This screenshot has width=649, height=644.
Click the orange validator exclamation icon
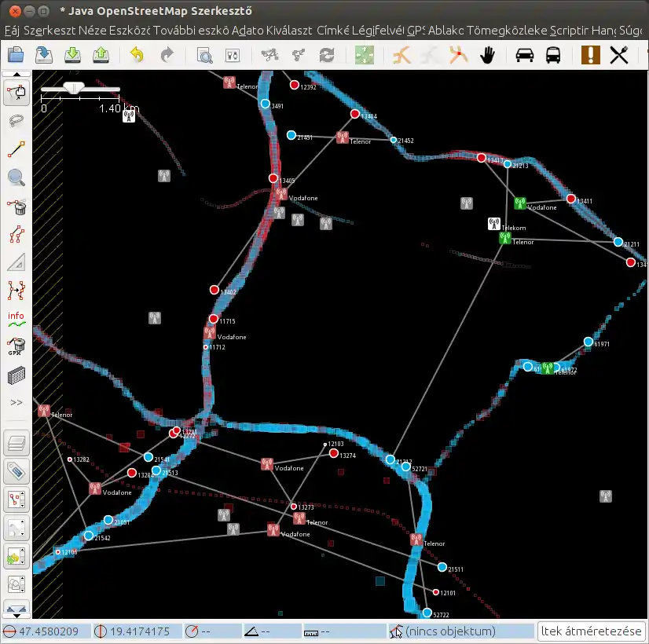[x=589, y=55]
